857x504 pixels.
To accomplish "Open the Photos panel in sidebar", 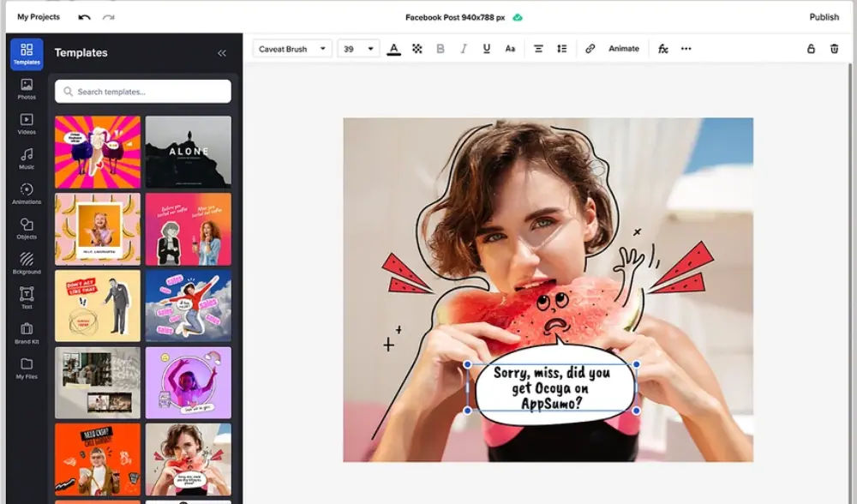I will 27,89.
